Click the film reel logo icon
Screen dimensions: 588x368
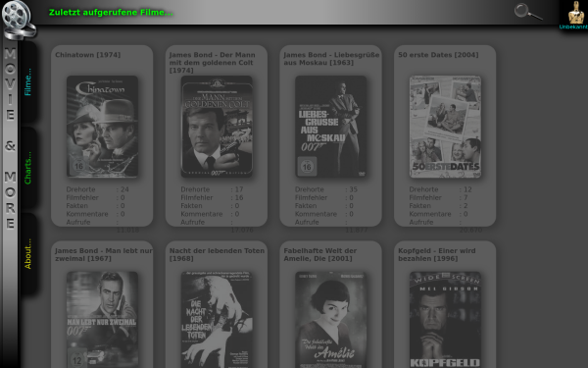pos(19,20)
